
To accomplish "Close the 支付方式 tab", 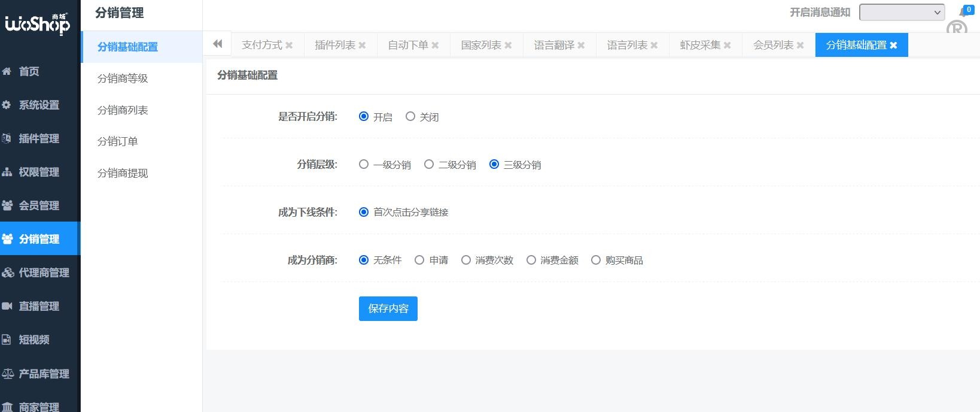I will [289, 46].
